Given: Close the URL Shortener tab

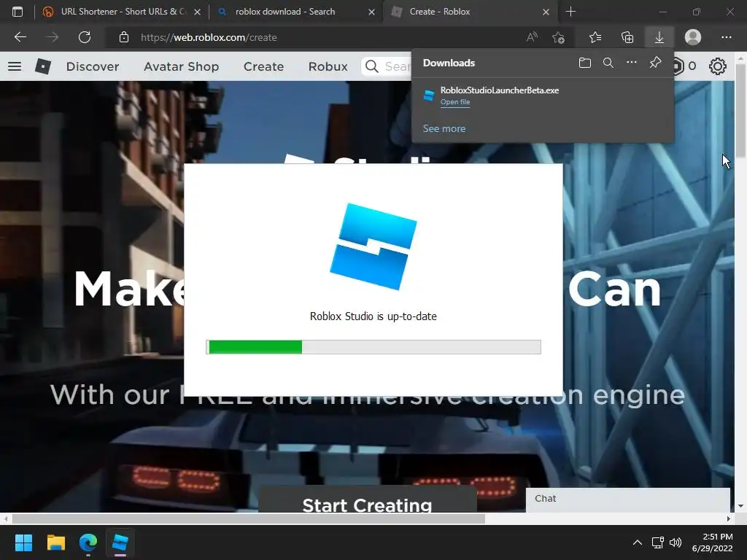Looking at the screenshot, I should (x=197, y=12).
